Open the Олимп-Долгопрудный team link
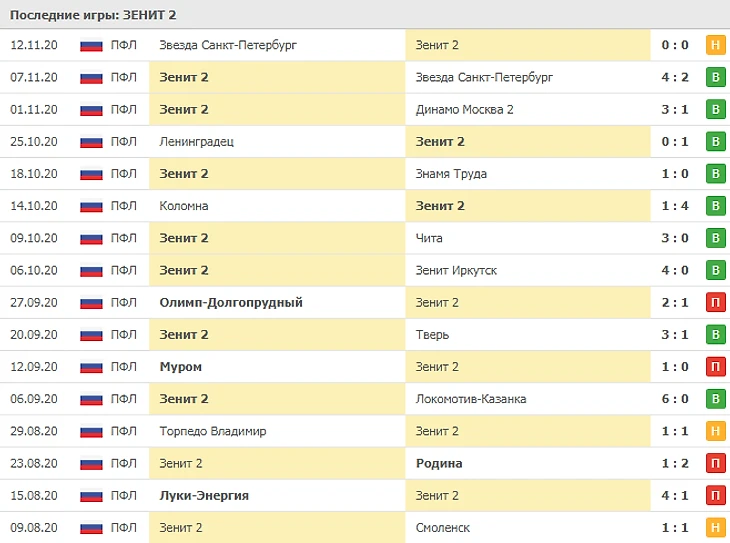 pos(230,302)
